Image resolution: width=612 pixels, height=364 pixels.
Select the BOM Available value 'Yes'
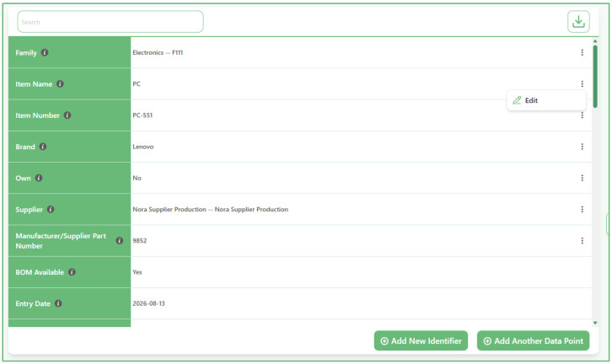[x=137, y=272]
